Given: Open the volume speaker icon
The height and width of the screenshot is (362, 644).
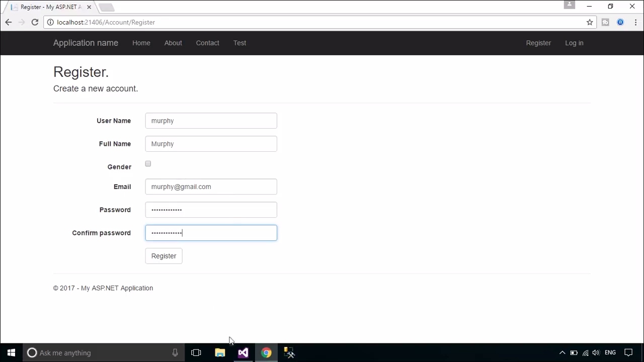Looking at the screenshot, I should tap(596, 352).
